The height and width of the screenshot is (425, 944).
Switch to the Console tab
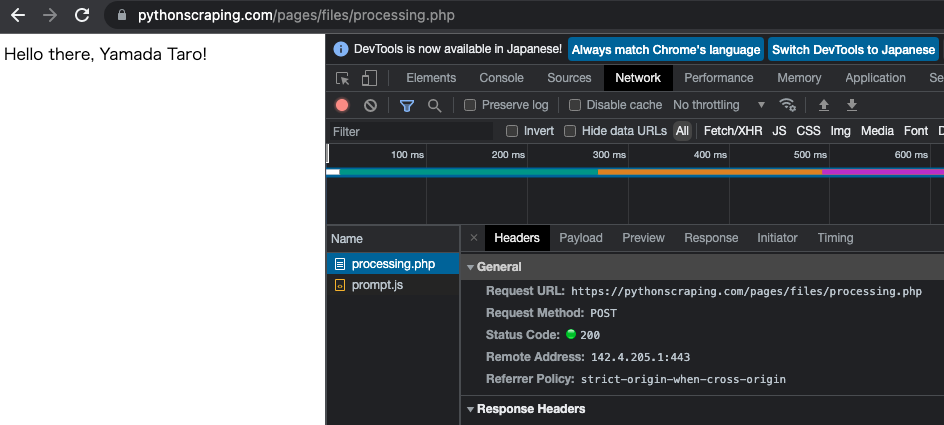click(501, 78)
